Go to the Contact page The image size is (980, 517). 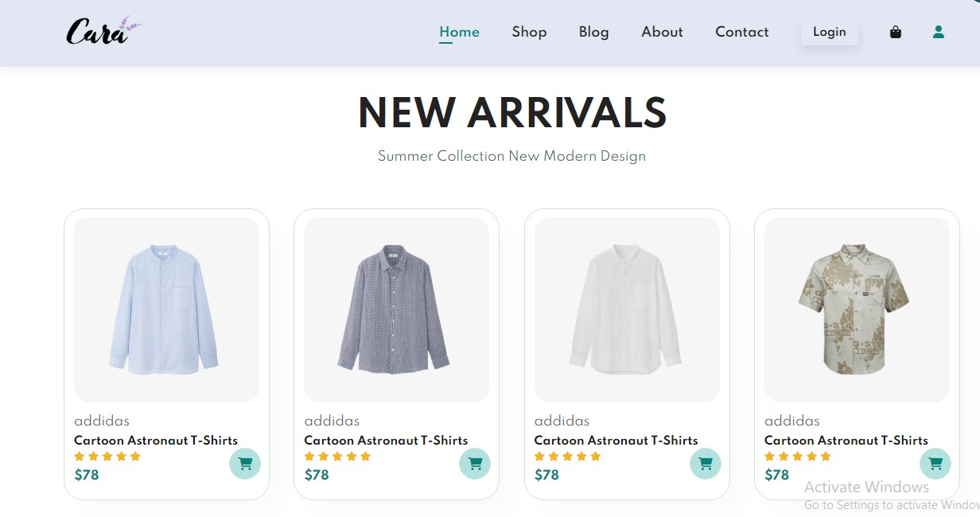coord(741,32)
